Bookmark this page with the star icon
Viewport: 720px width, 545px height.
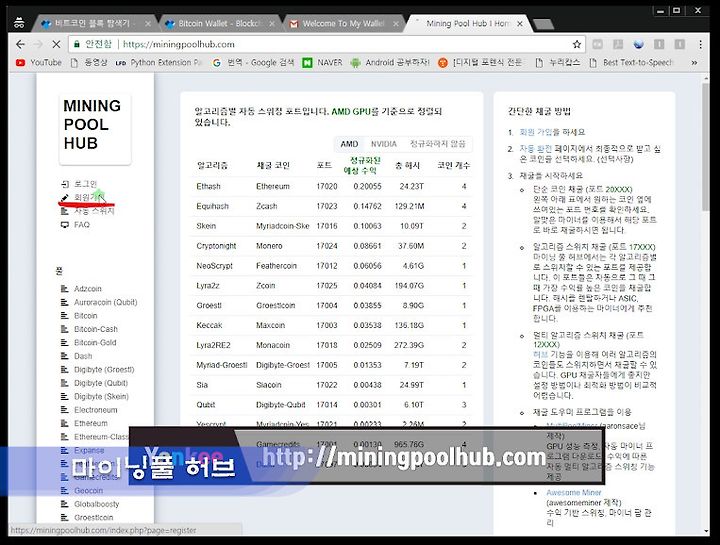(577, 44)
